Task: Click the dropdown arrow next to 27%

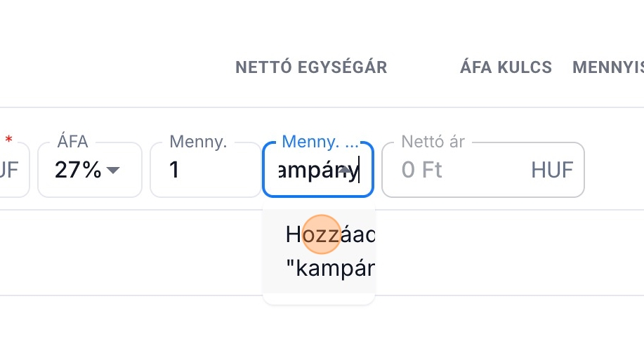Action: point(113,171)
